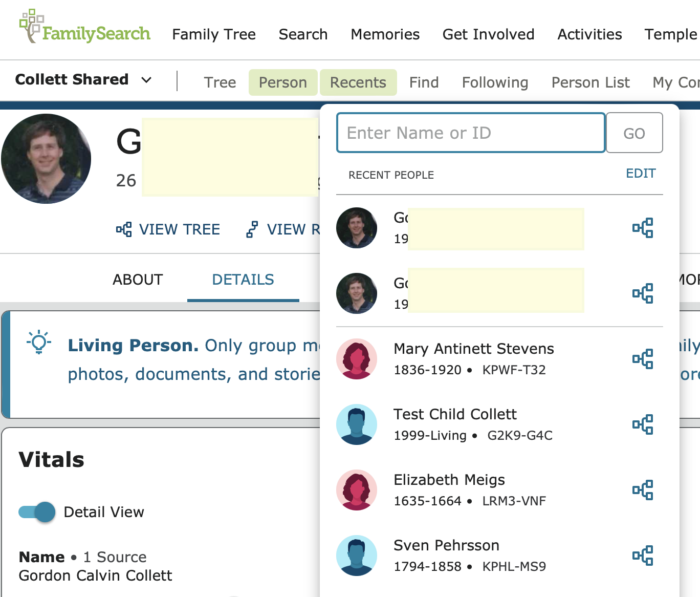Select Mary Antinett Stevens from recents
The width and height of the screenshot is (700, 597).
pyautogui.click(x=499, y=359)
